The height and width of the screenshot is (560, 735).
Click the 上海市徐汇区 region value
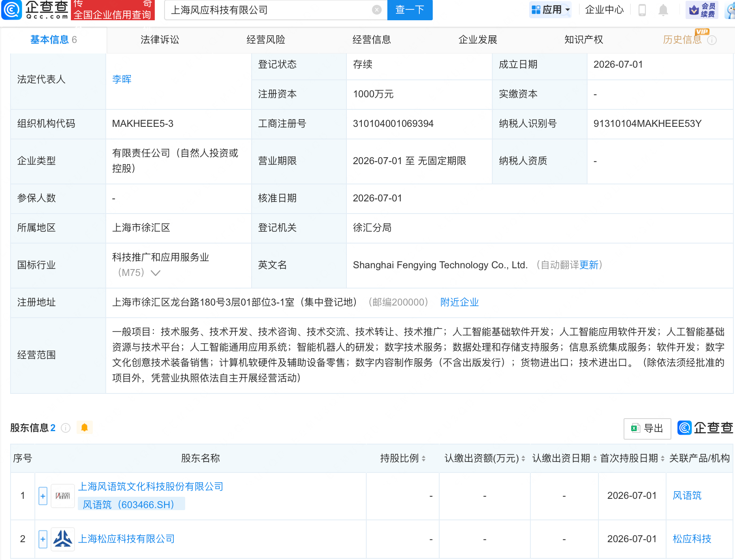pyautogui.click(x=141, y=228)
